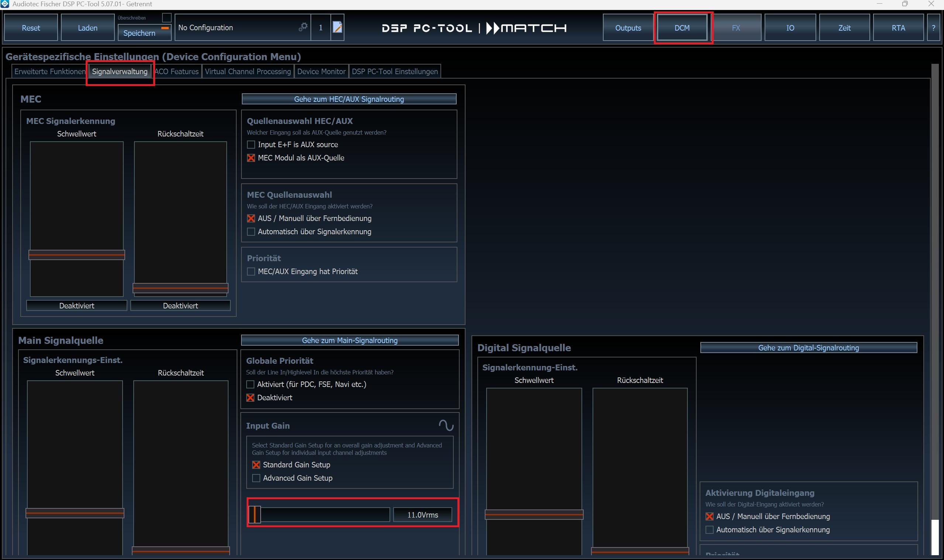Click Gehe zum Digital-Signalrouting
This screenshot has width=944, height=560.
pyautogui.click(x=809, y=348)
